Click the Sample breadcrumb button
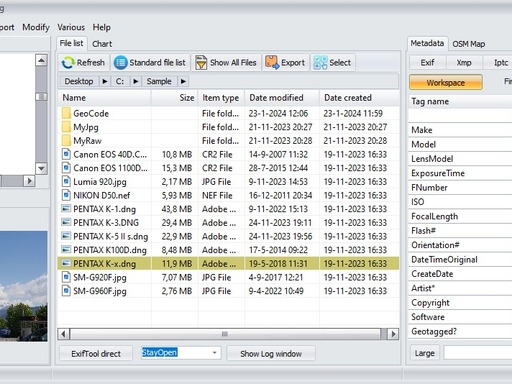 click(x=159, y=81)
